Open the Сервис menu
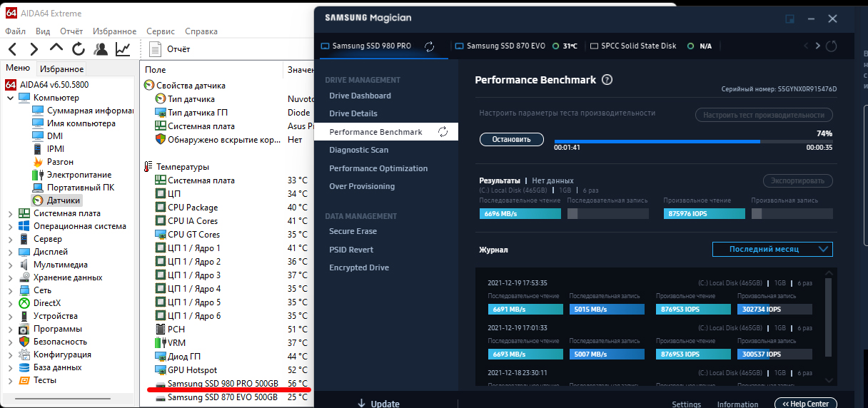Viewport: 868px width, 408px height. coord(160,31)
